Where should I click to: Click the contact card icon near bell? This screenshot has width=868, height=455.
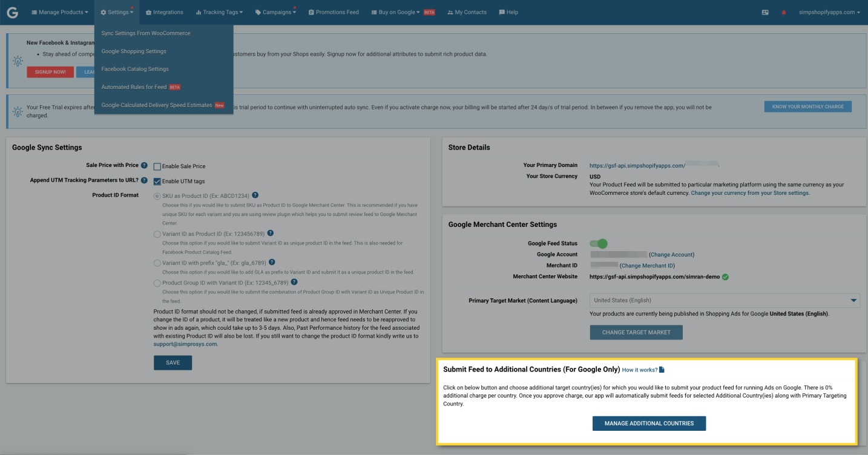pyautogui.click(x=765, y=12)
